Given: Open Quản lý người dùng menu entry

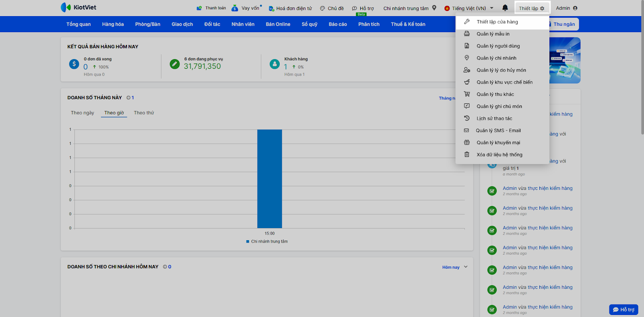Looking at the screenshot, I should (x=502, y=46).
